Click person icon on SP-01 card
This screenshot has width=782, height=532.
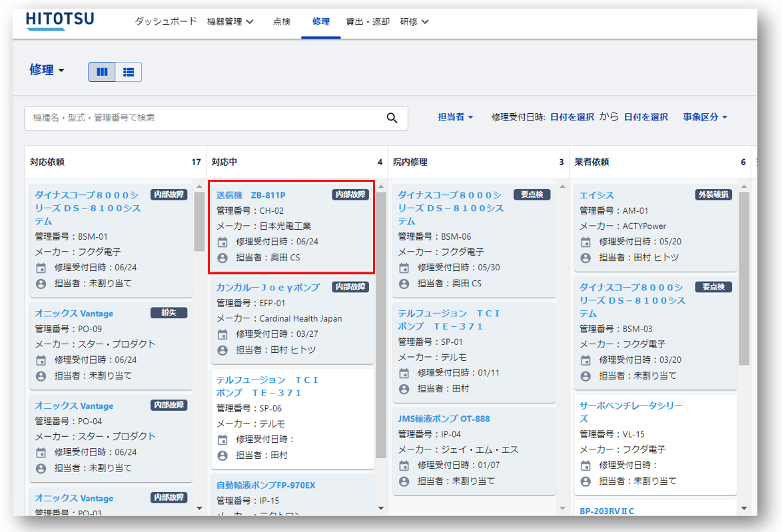pos(404,389)
